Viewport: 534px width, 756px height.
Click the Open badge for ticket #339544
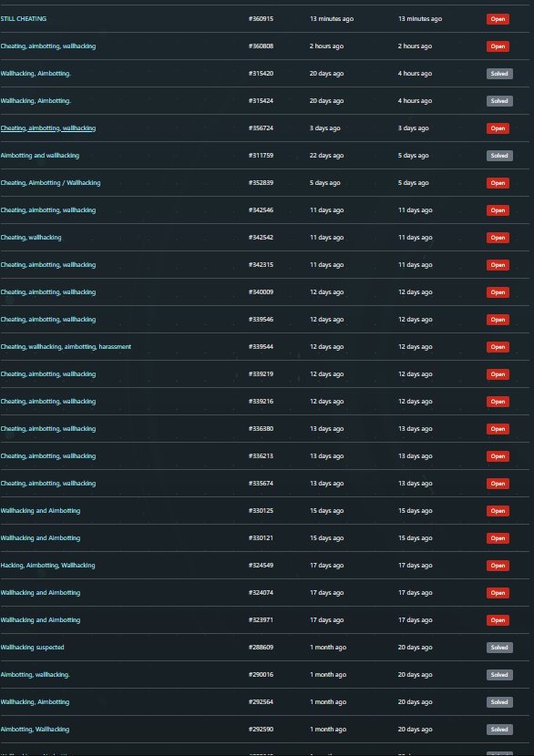click(x=498, y=347)
